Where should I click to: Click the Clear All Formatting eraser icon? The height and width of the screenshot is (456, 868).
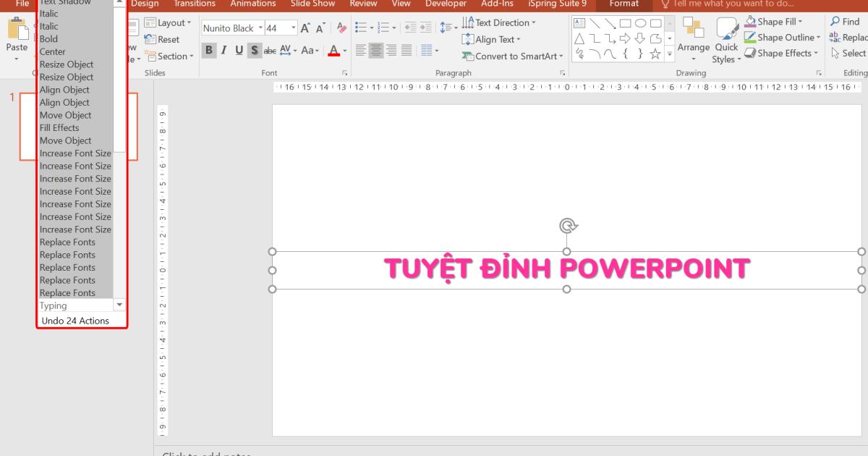342,28
